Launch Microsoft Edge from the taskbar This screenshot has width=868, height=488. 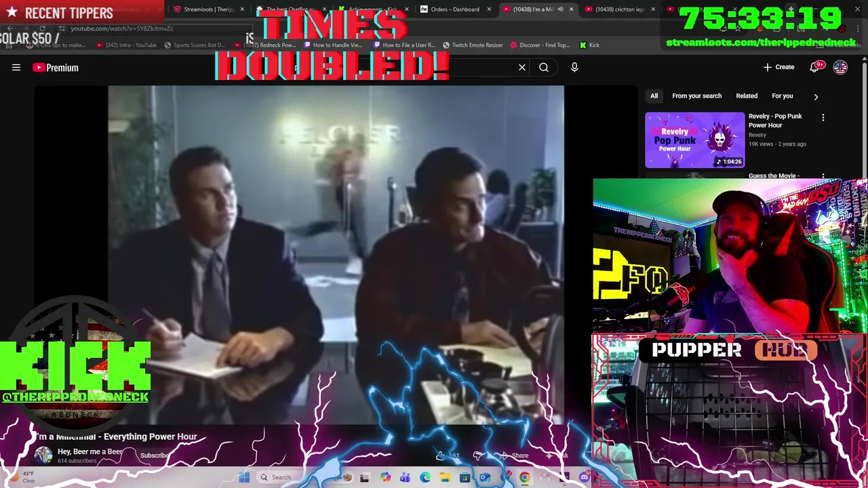coord(425,477)
